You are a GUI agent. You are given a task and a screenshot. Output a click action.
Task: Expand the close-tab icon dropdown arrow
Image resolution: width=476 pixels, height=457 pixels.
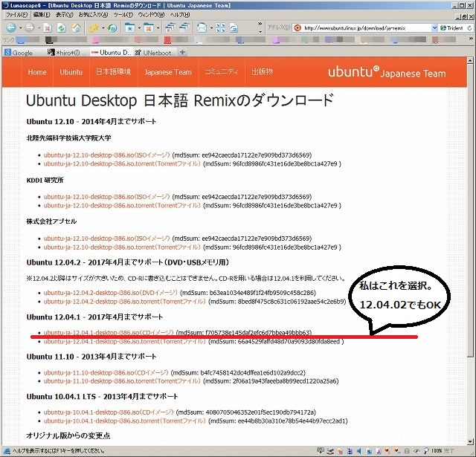pos(158,28)
